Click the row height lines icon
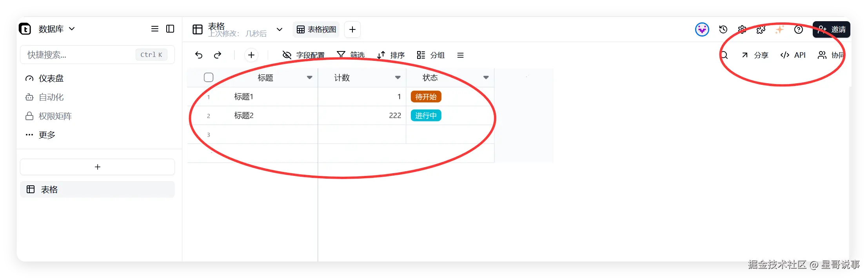 point(461,55)
